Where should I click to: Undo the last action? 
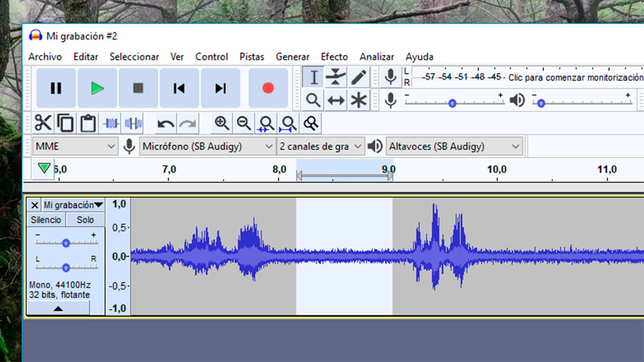point(166,123)
